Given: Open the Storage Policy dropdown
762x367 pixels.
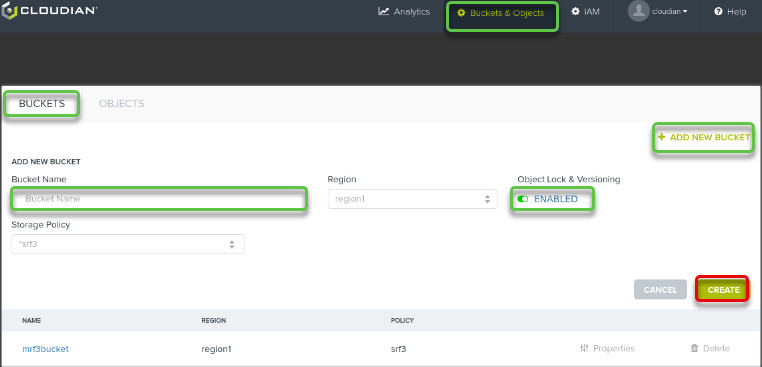Looking at the screenshot, I should pyautogui.click(x=128, y=244).
